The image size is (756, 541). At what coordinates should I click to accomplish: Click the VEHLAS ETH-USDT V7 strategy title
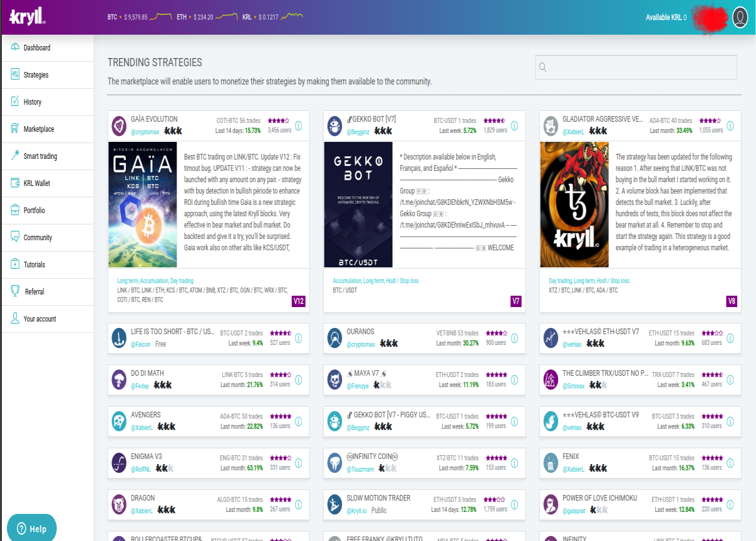pos(601,331)
